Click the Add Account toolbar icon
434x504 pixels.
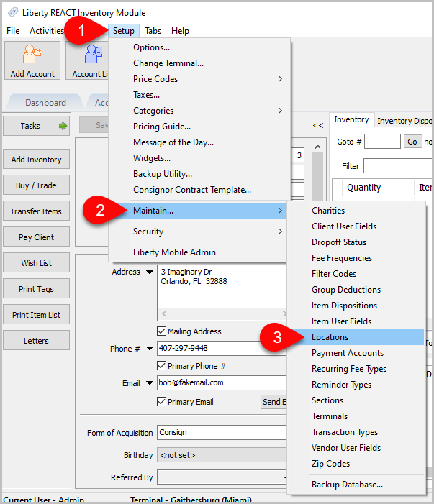(x=32, y=60)
